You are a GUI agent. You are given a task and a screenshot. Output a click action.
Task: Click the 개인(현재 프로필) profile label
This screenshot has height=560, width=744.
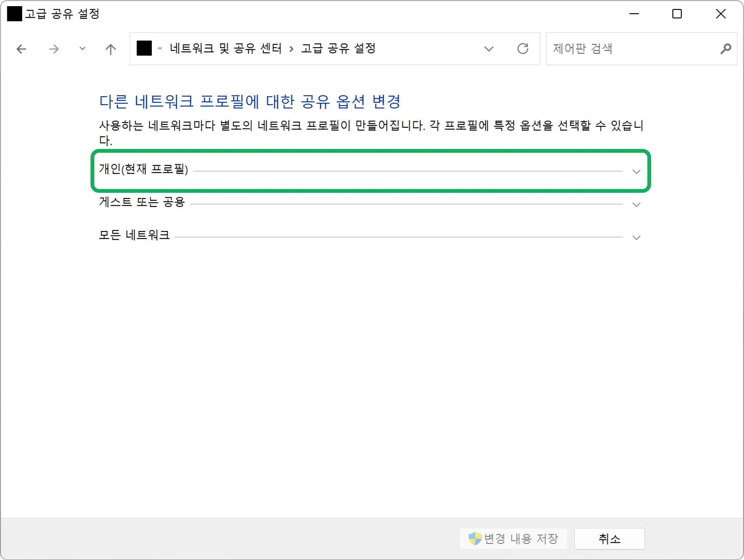(x=143, y=169)
